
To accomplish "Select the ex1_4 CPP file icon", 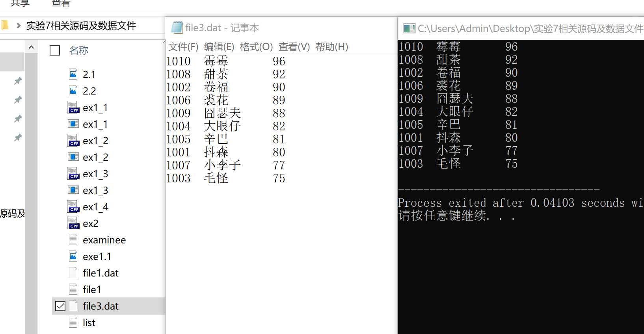I will 73,206.
